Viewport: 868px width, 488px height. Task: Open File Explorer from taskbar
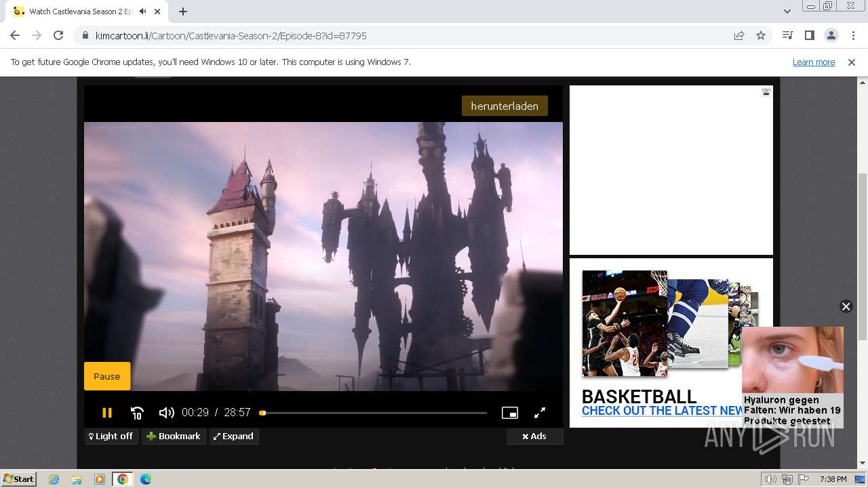coord(77,479)
